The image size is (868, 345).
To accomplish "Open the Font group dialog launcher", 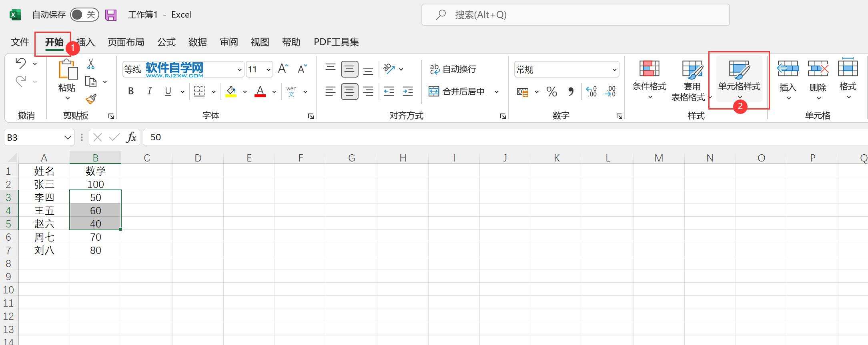I will point(311,116).
